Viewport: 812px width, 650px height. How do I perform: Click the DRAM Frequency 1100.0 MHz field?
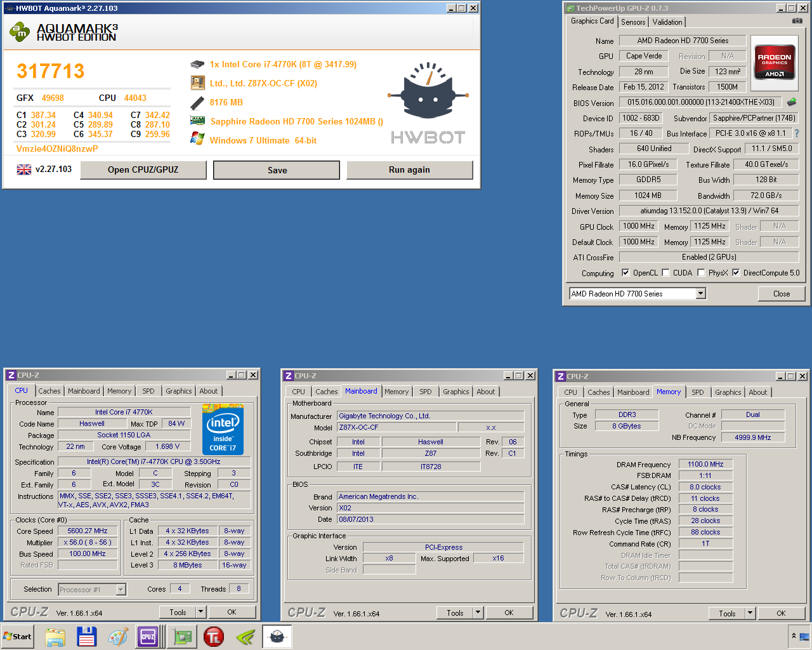705,464
